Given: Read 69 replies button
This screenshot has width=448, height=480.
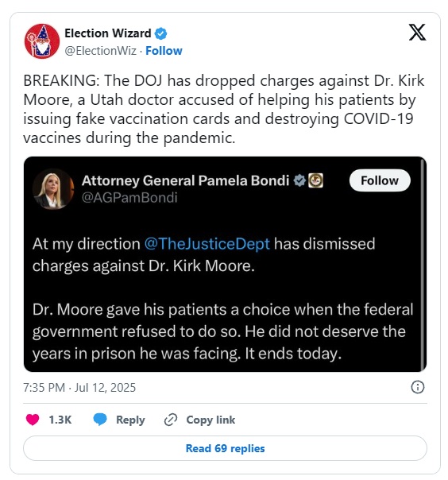Looking at the screenshot, I should pos(226,448).
